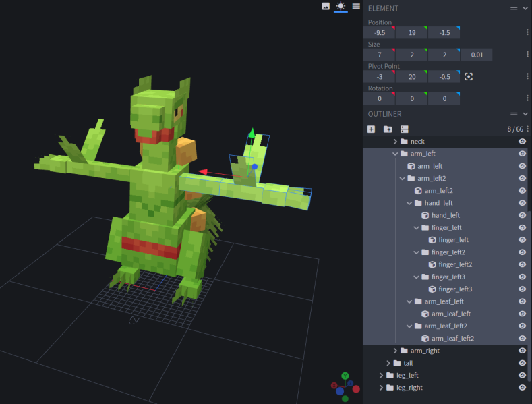532x404 pixels.
Task: Click the Outliner panel drag handle
Action: click(514, 114)
